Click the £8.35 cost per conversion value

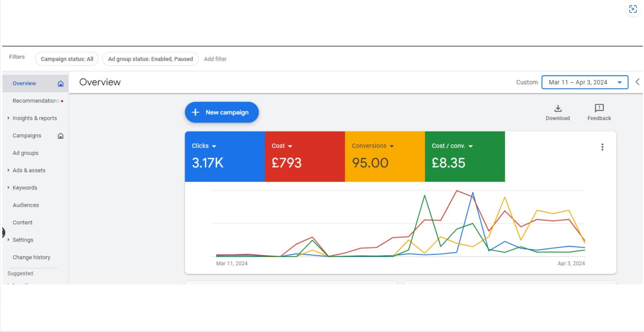pos(448,163)
